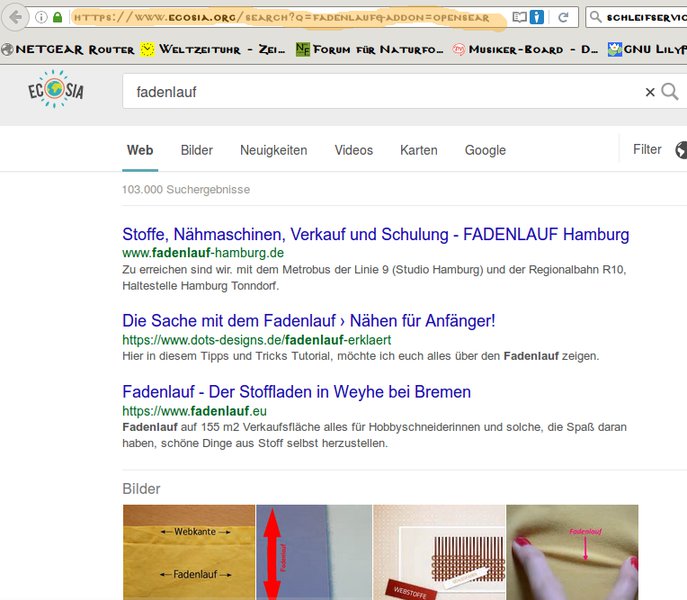687x600 pixels.
Task: Show site information via the info icon
Action: (x=41, y=18)
